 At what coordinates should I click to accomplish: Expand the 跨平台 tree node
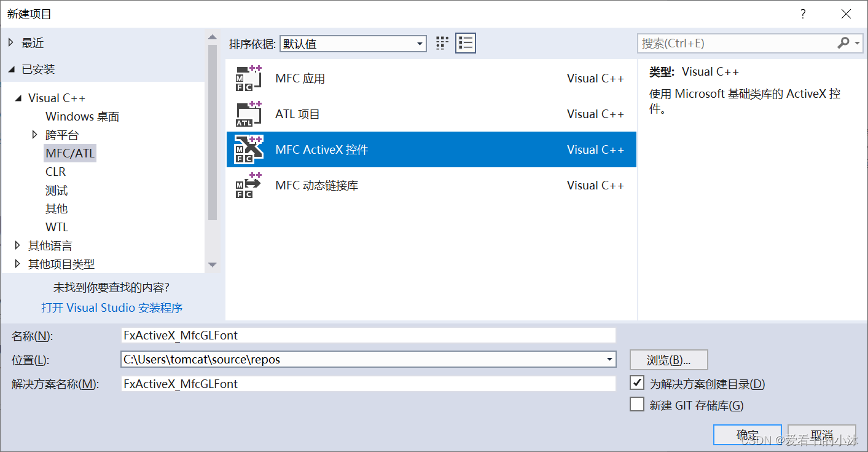[x=35, y=134]
